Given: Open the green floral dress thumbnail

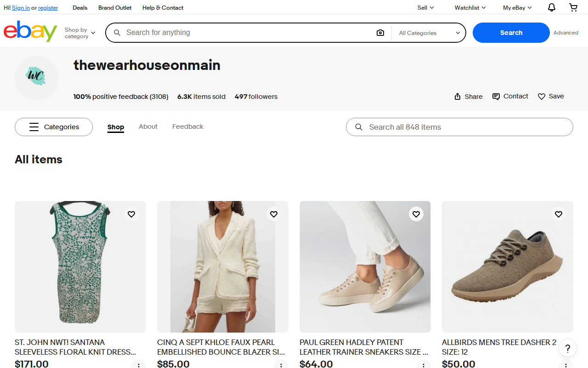Looking at the screenshot, I should (x=80, y=267).
